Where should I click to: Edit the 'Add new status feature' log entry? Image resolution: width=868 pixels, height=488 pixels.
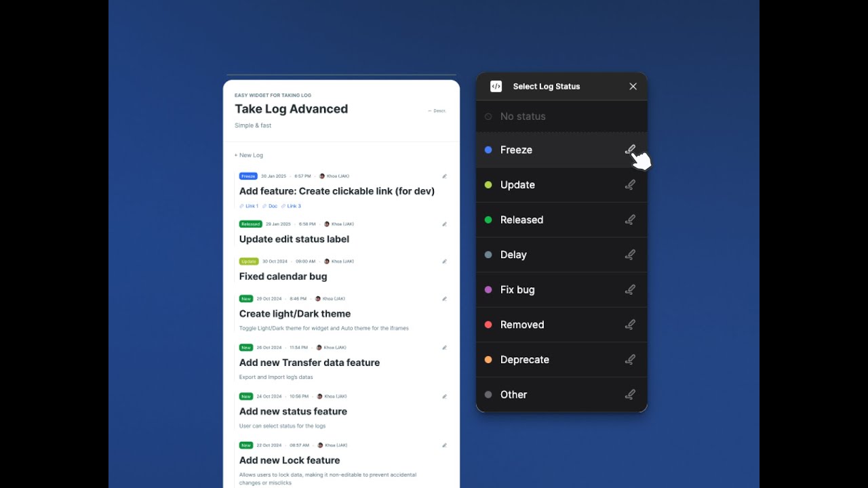(445, 396)
